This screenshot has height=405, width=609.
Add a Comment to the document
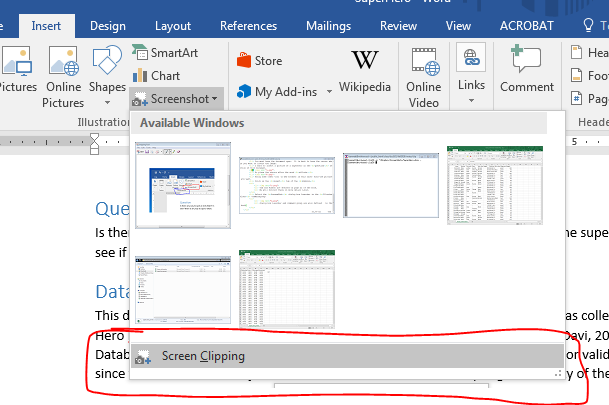pyautogui.click(x=526, y=71)
